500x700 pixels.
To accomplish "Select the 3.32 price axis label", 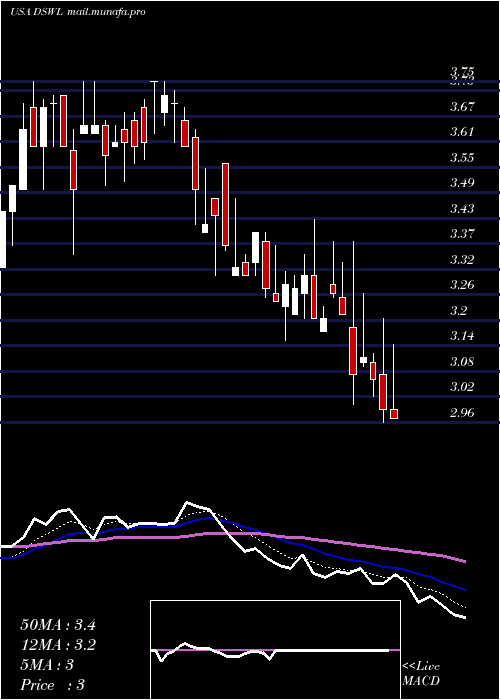I will (462, 259).
